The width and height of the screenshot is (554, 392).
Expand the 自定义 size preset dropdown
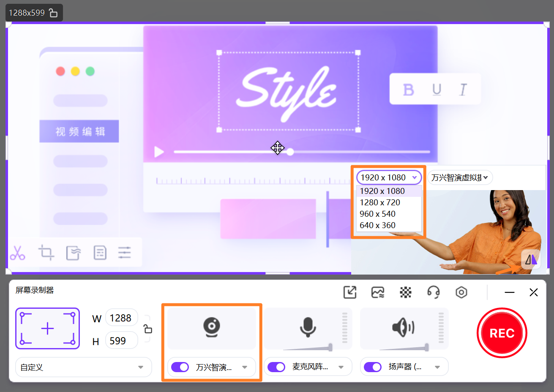coord(83,367)
